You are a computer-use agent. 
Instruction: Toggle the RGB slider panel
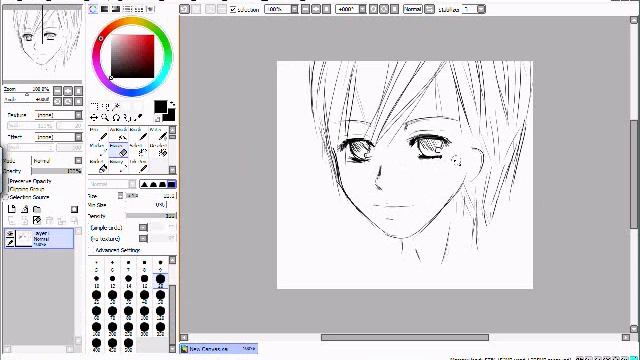click(x=105, y=9)
